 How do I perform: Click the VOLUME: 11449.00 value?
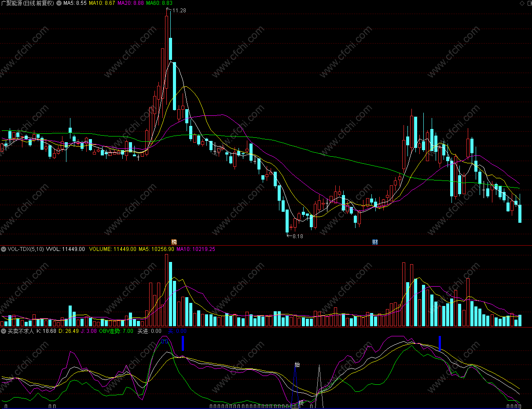tap(113, 249)
